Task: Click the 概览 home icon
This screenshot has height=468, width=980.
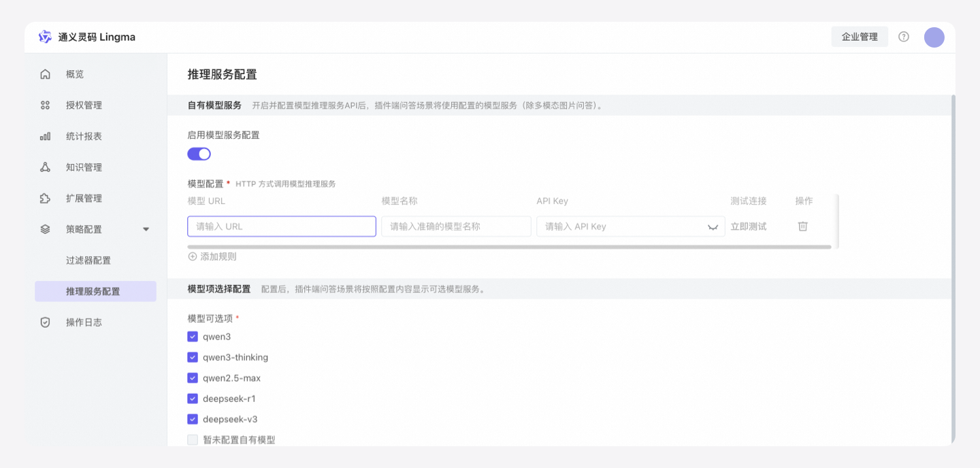Action: click(45, 74)
